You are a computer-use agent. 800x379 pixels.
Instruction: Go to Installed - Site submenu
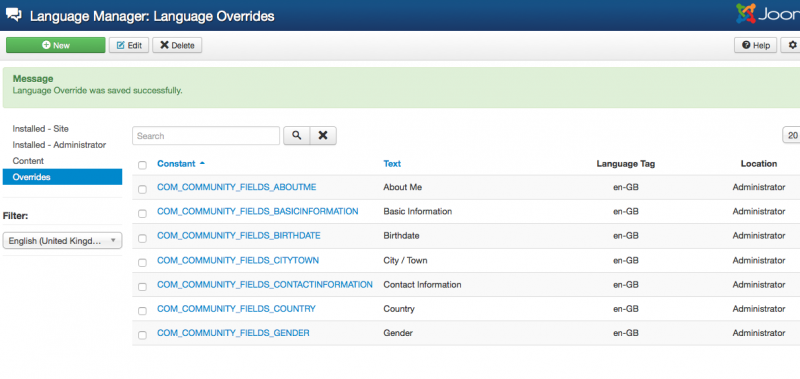click(x=40, y=129)
